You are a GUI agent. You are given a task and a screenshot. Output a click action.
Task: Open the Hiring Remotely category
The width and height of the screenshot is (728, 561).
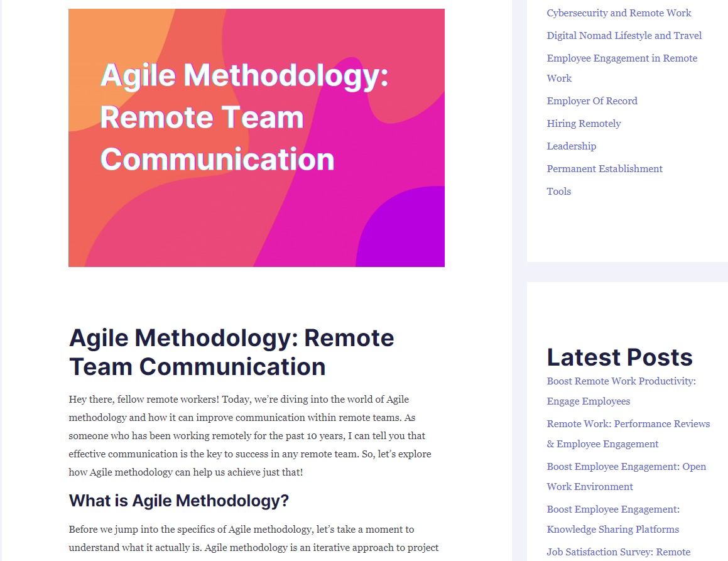pos(584,124)
